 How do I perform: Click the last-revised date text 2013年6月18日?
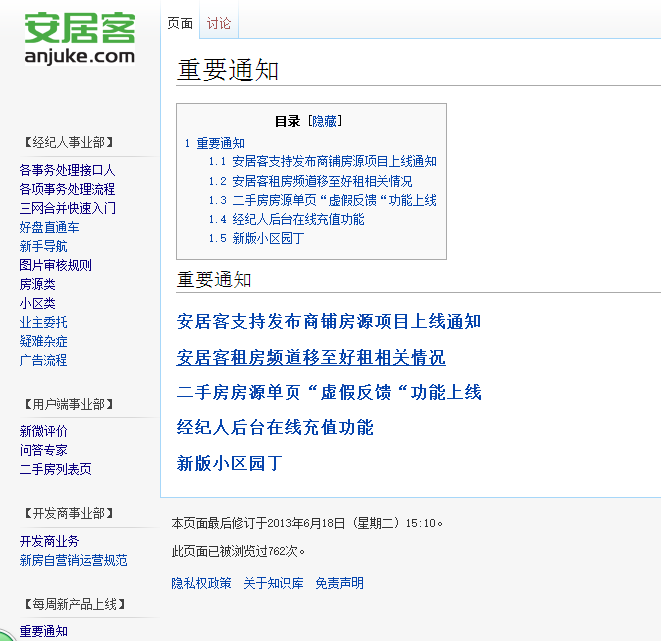coord(306,523)
